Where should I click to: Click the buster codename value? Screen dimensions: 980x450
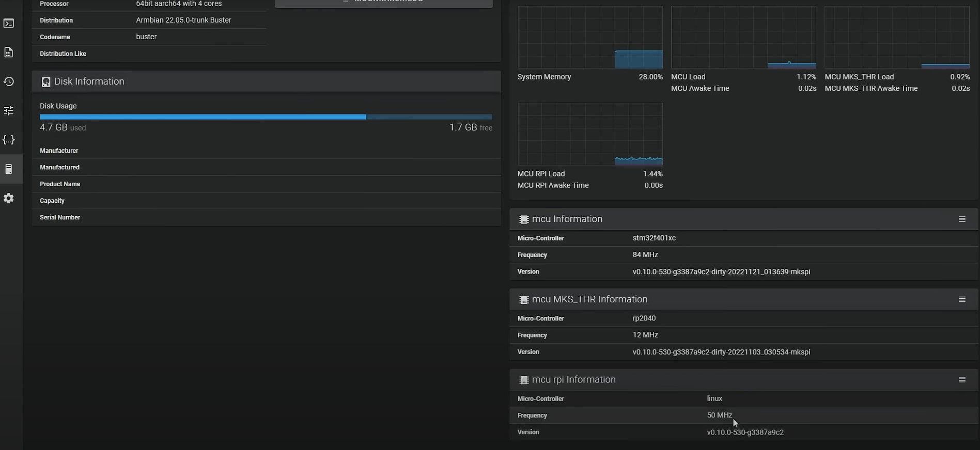tap(146, 37)
